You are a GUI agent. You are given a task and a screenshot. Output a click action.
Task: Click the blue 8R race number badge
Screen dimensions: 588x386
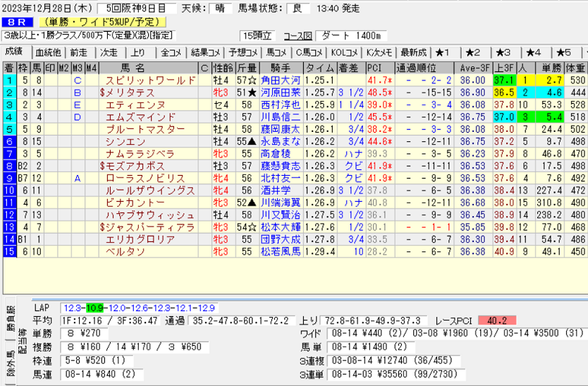16,23
